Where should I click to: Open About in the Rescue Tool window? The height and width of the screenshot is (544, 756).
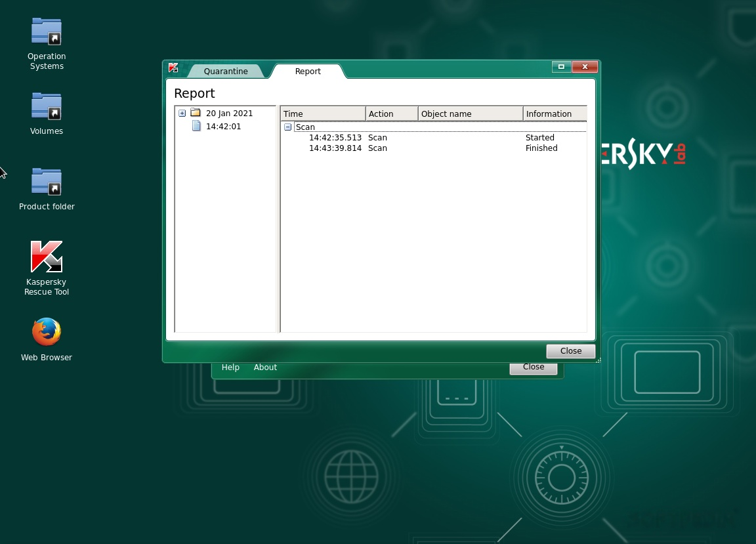click(x=265, y=367)
